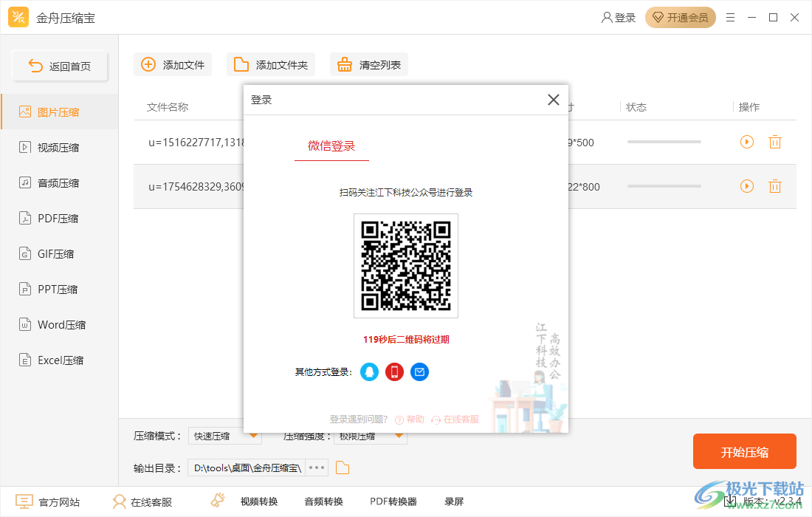Click the 开始压缩 button
812x517 pixels.
point(744,452)
